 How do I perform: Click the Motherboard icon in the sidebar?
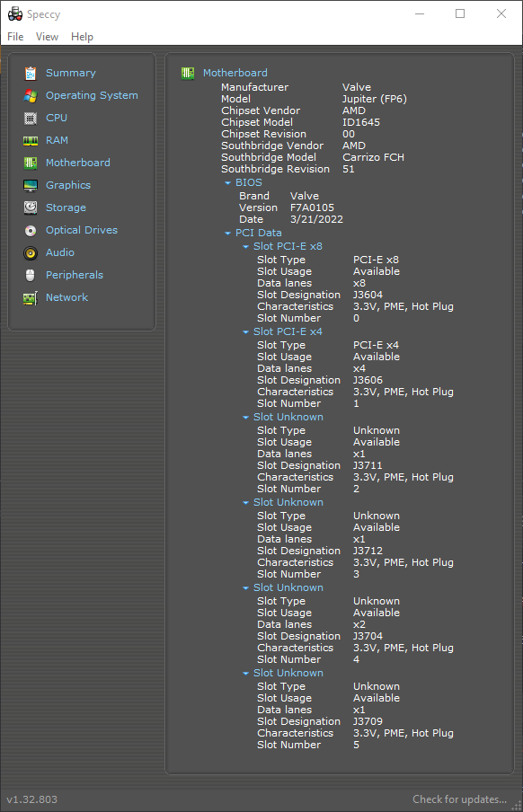(31, 163)
